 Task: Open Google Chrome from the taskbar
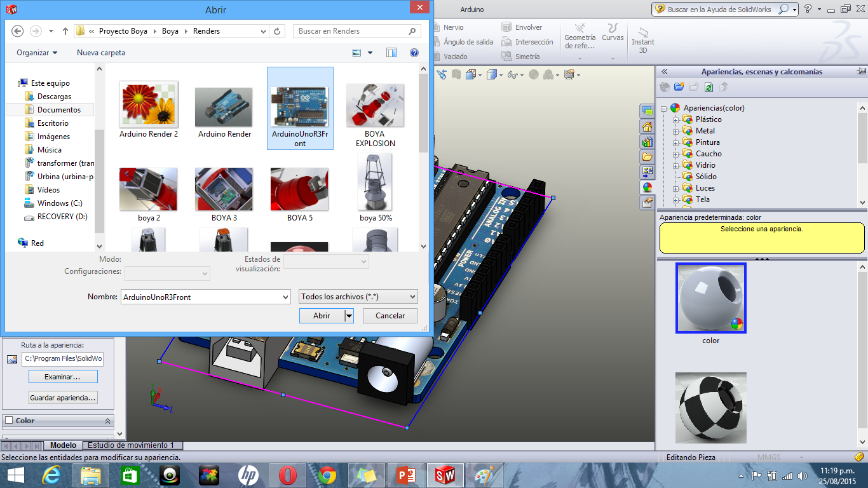click(327, 475)
